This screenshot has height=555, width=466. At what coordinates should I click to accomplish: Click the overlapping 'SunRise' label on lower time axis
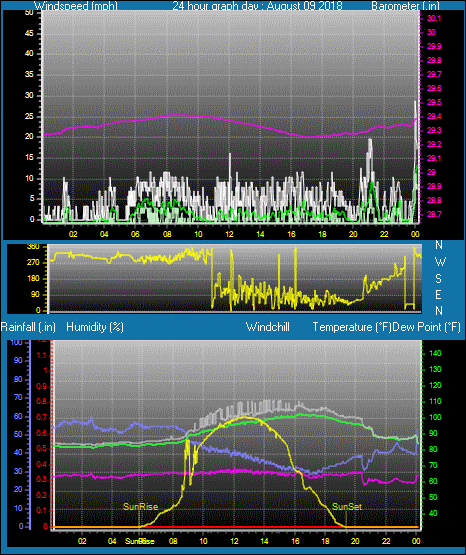click(140, 541)
